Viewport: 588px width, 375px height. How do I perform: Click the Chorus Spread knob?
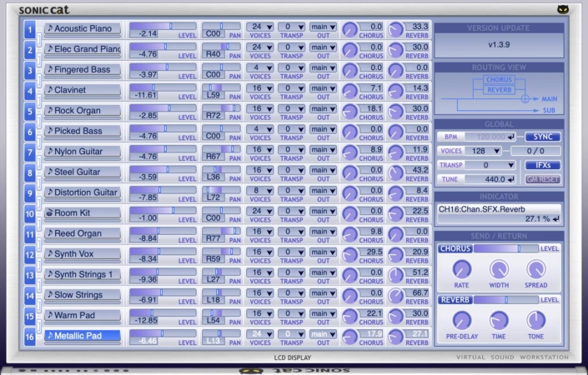pyautogui.click(x=536, y=268)
